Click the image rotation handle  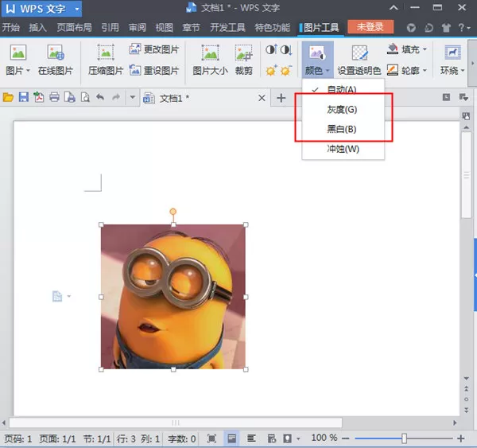(173, 212)
